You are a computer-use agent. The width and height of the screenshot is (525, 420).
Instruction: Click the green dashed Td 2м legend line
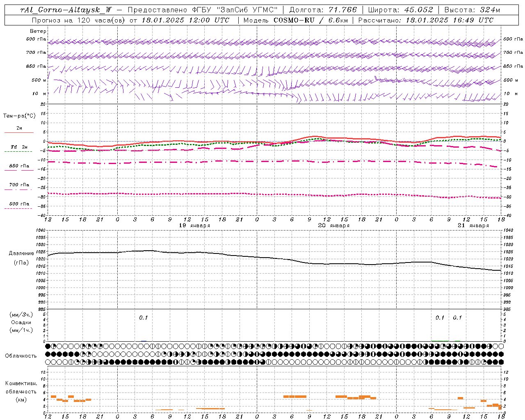point(18,152)
